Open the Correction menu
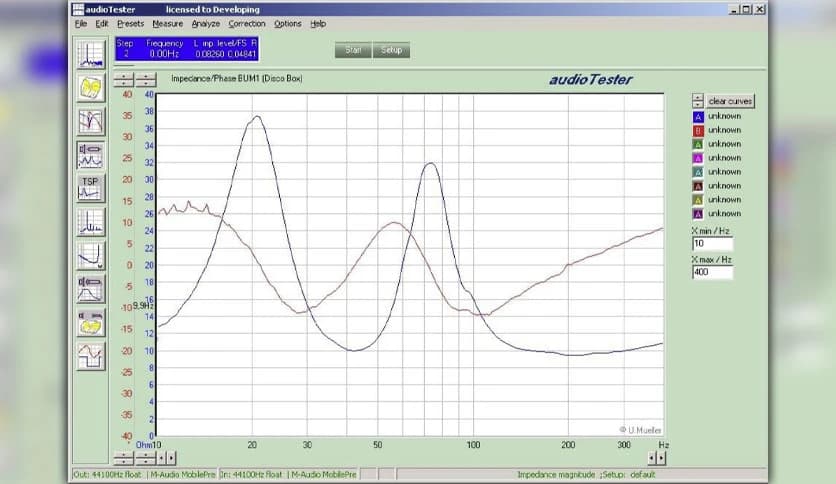Image resolution: width=836 pixels, height=484 pixels. tap(247, 24)
